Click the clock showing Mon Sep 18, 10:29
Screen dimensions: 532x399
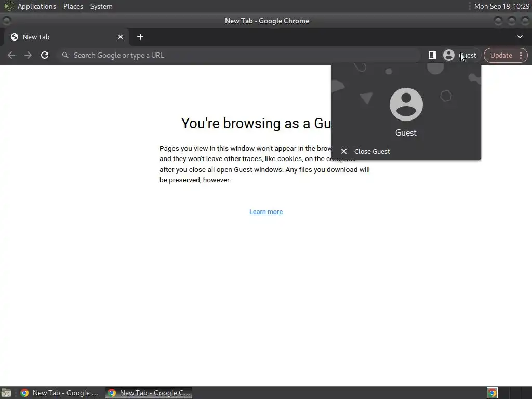(x=501, y=6)
